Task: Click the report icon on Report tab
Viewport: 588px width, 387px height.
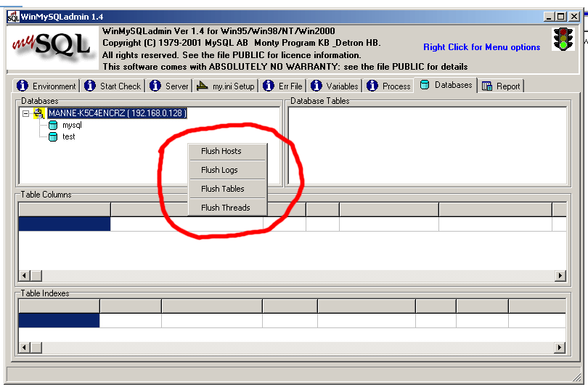Action: pyautogui.click(x=487, y=86)
